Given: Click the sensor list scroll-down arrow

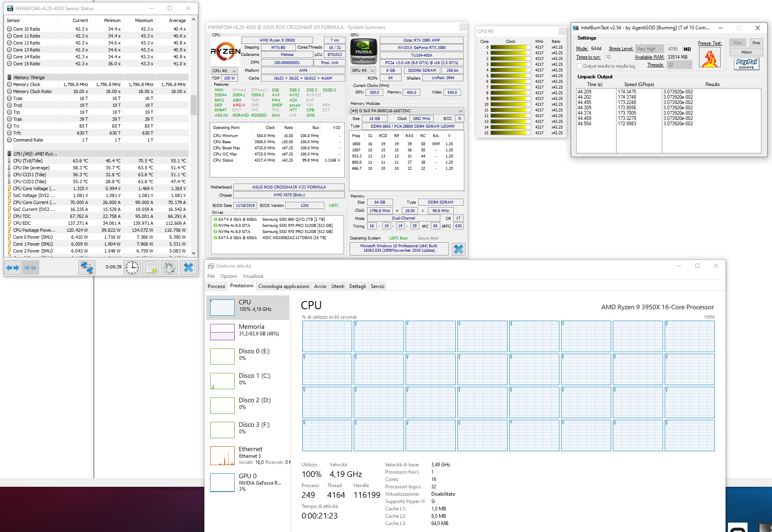Looking at the screenshot, I should click(x=193, y=253).
